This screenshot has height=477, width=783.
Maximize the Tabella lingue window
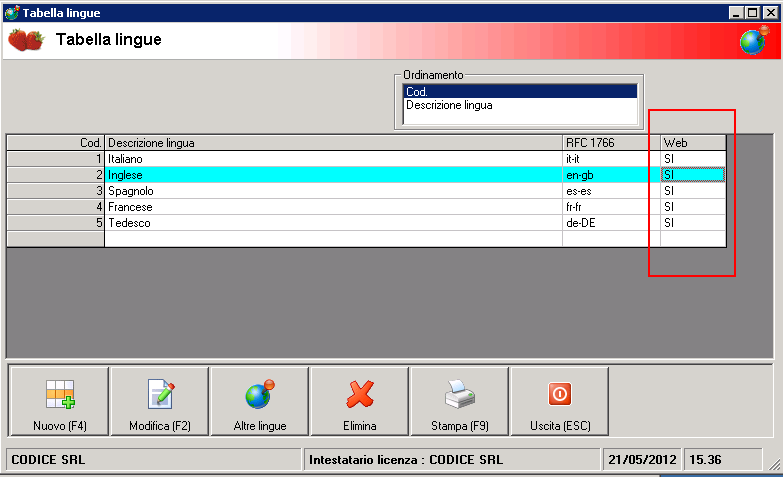pyautogui.click(x=753, y=13)
